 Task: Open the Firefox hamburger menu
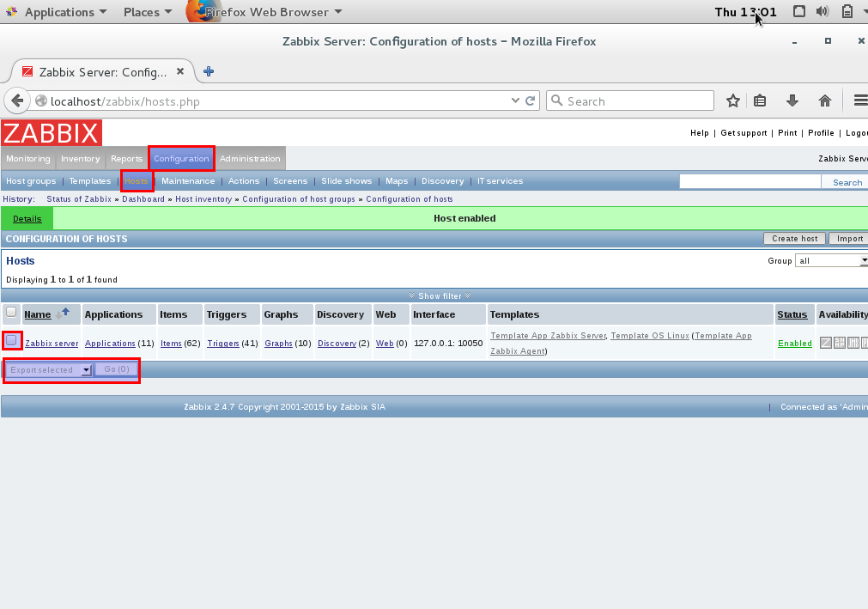861,100
